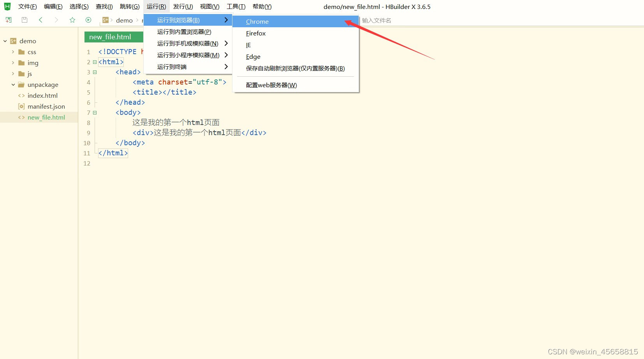This screenshot has width=644, height=359.
Task: Open the 编辑(E) menu
Action: tap(53, 7)
